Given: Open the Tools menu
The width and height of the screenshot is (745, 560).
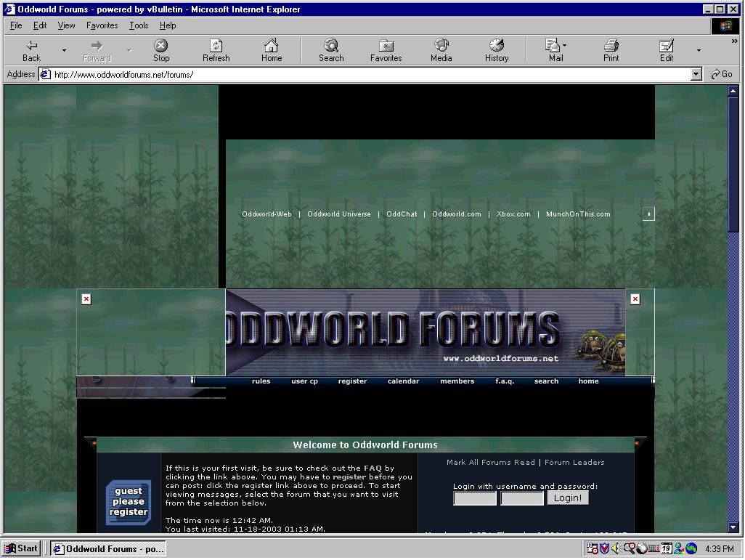Looking at the screenshot, I should pos(138,25).
